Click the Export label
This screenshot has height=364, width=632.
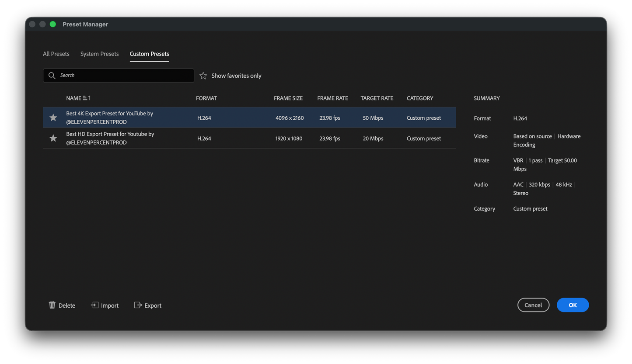(x=153, y=305)
